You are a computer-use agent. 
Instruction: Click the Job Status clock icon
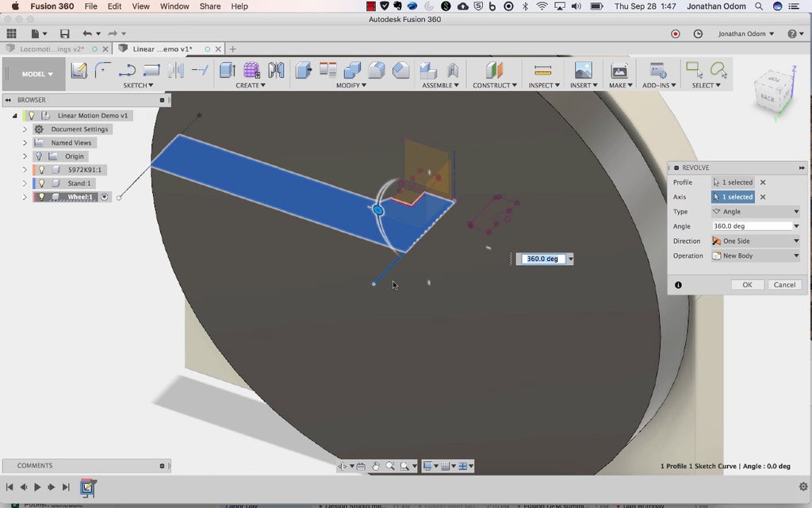point(698,34)
